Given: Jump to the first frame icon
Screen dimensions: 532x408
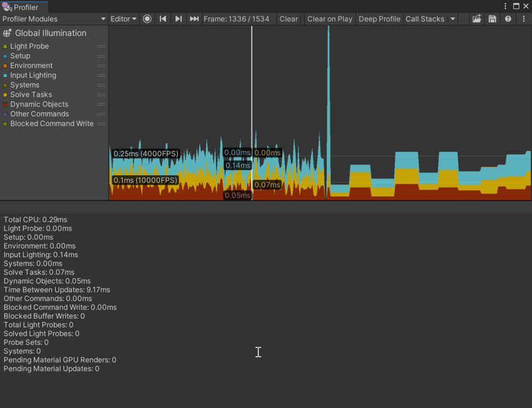Looking at the screenshot, I should [163, 19].
